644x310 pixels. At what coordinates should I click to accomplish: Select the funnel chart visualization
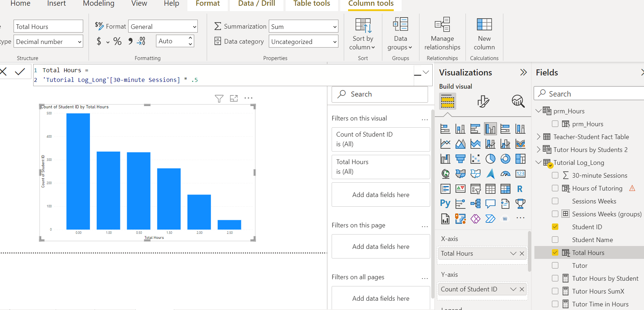coord(461,159)
